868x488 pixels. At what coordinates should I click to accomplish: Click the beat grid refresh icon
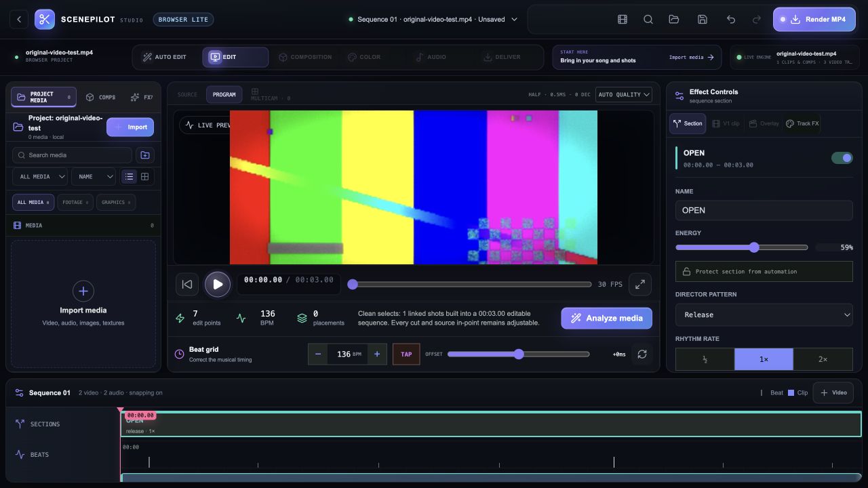642,354
